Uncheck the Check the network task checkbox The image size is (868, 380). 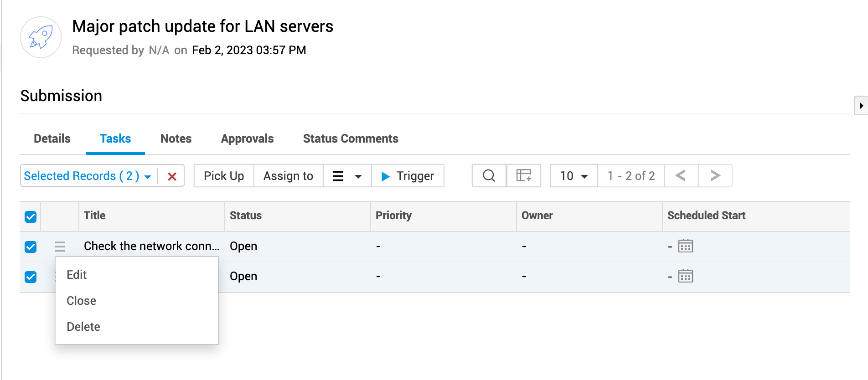(31, 247)
